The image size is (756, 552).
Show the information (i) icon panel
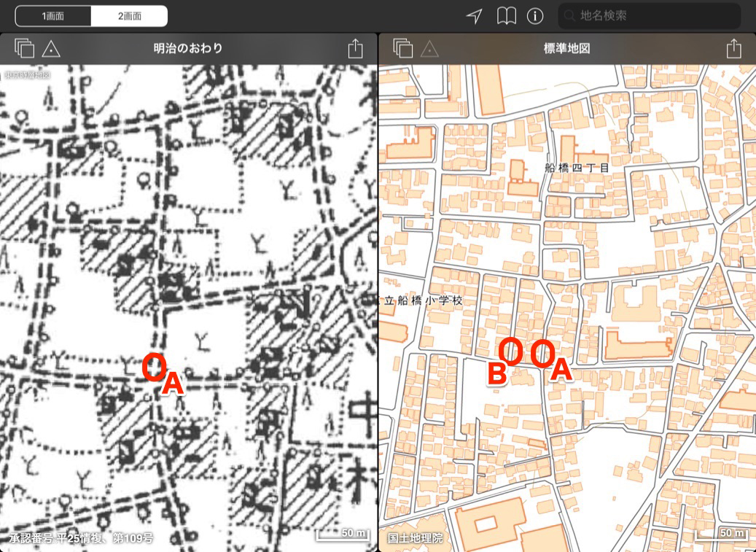coord(535,16)
